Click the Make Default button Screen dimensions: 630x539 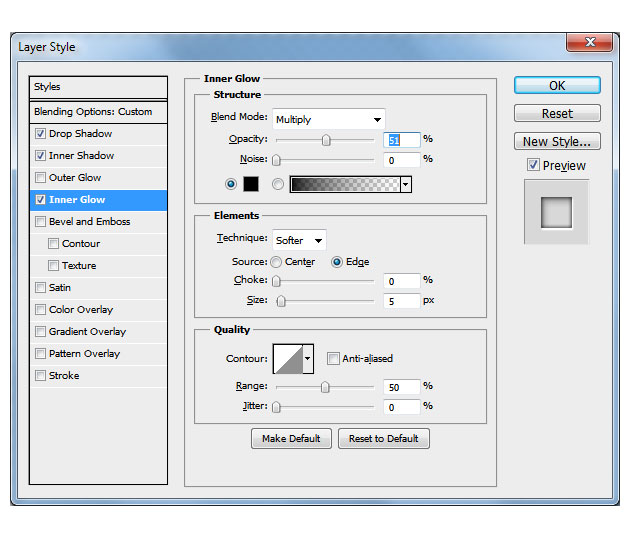(x=291, y=439)
